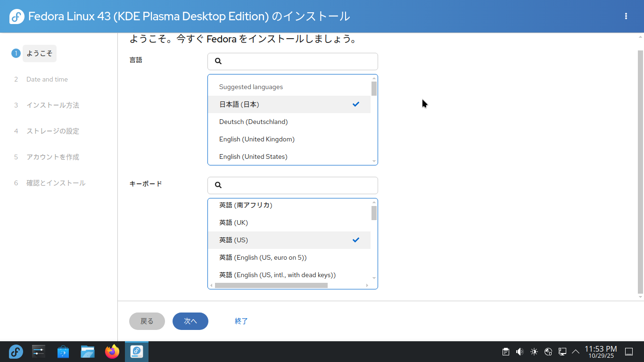Click the 終了 link

click(x=241, y=321)
